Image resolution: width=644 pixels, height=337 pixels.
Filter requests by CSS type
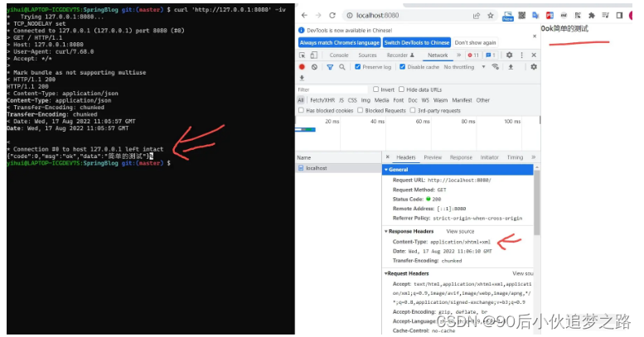click(x=352, y=100)
